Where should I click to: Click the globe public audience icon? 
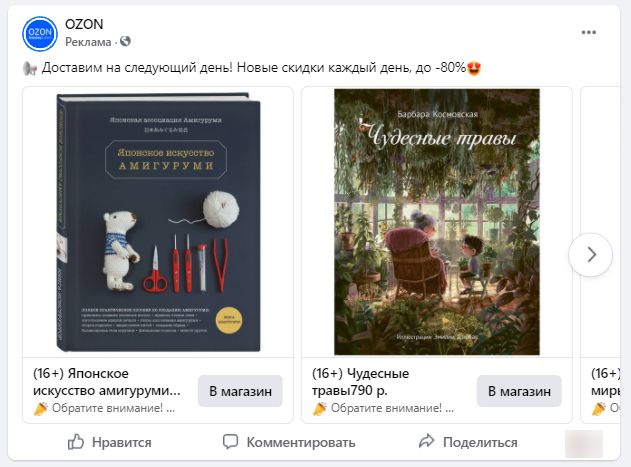pos(126,41)
